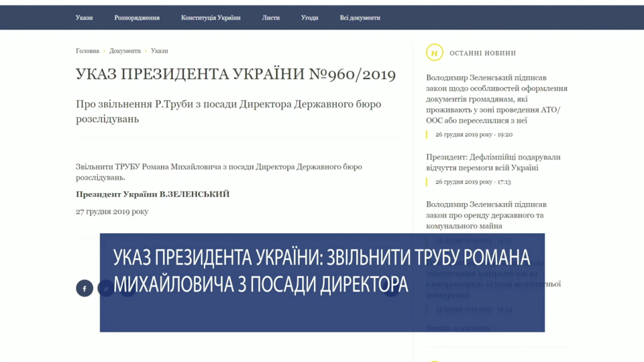Click the decree title №960/2019
Image resolution: width=644 pixels, height=362 pixels.
[x=235, y=74]
